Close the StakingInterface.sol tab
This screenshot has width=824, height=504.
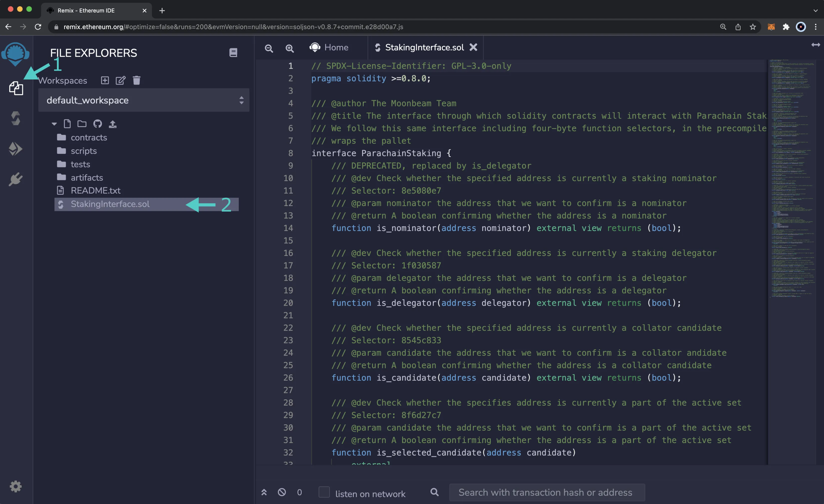pos(473,47)
